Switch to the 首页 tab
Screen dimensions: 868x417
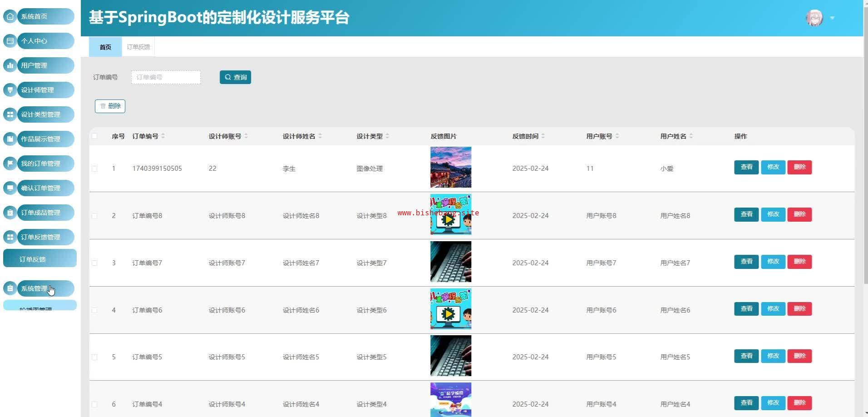coord(105,47)
